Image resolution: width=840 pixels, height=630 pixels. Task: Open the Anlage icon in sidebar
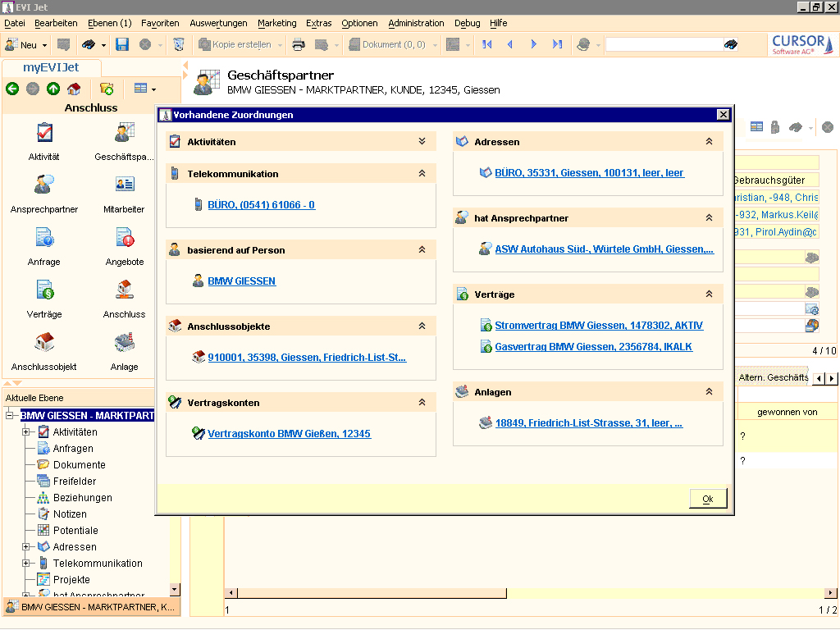click(124, 343)
